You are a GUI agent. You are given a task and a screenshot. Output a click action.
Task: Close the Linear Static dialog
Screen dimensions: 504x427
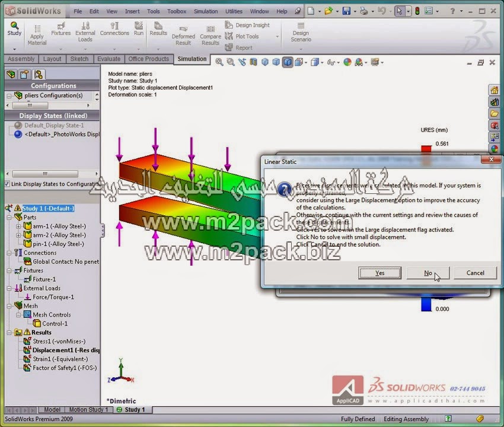(x=491, y=160)
